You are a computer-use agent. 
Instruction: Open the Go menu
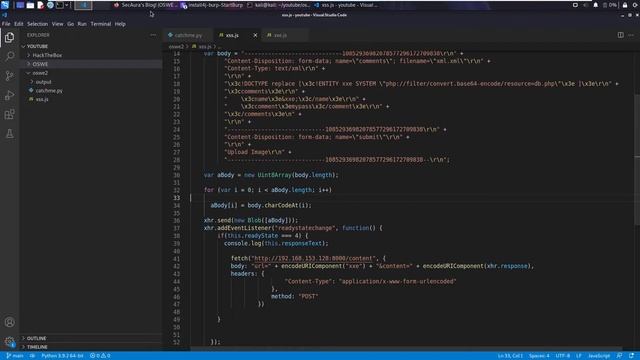pyautogui.click(x=71, y=24)
